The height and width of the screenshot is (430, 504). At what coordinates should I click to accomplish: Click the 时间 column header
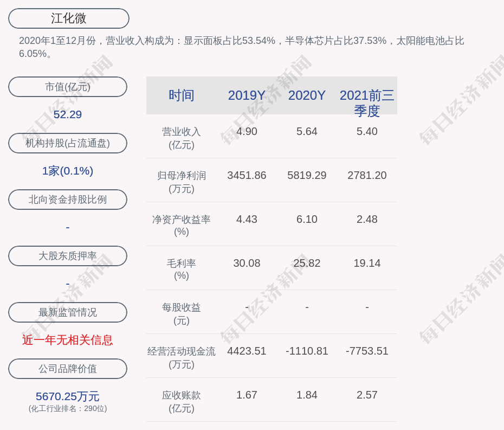click(182, 95)
